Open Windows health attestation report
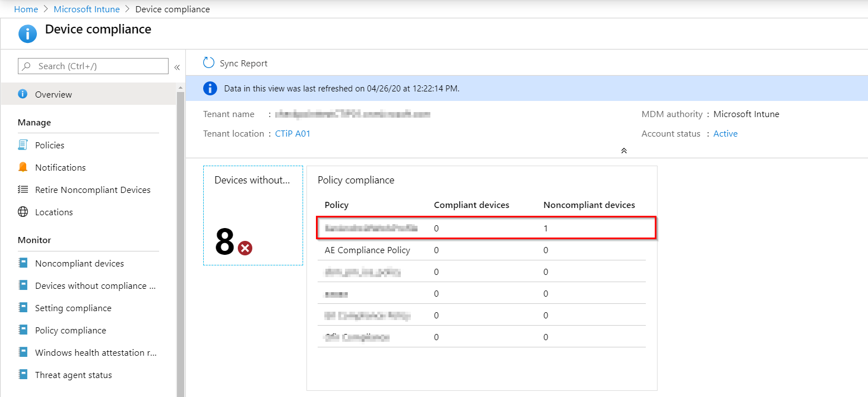Image resolution: width=868 pixels, height=397 pixels. (x=96, y=352)
